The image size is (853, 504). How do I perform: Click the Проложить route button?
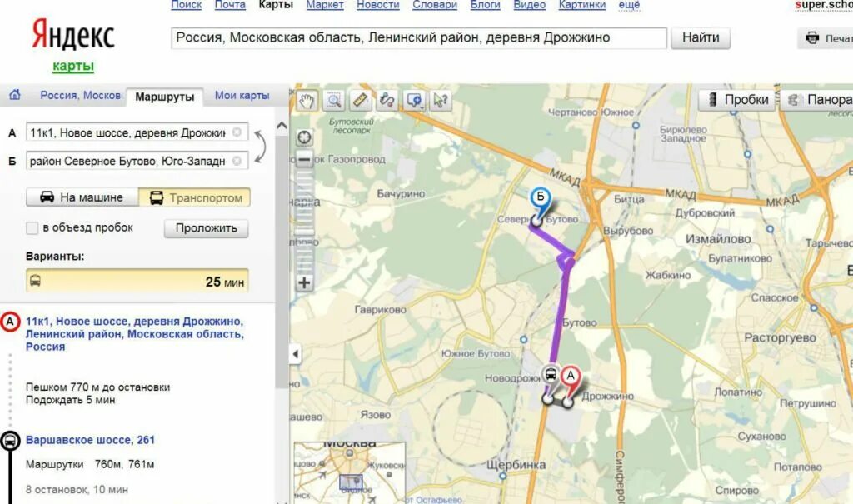pyautogui.click(x=207, y=228)
